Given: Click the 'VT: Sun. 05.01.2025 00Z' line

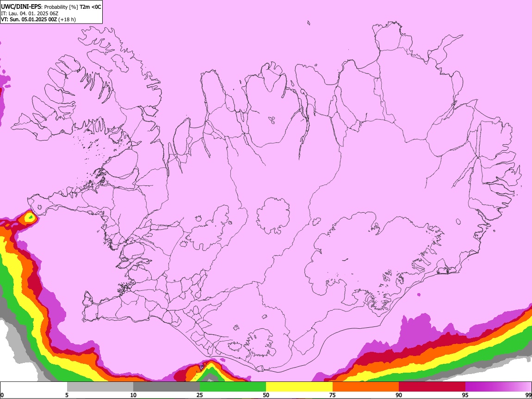Looking at the screenshot, I should point(29,19).
